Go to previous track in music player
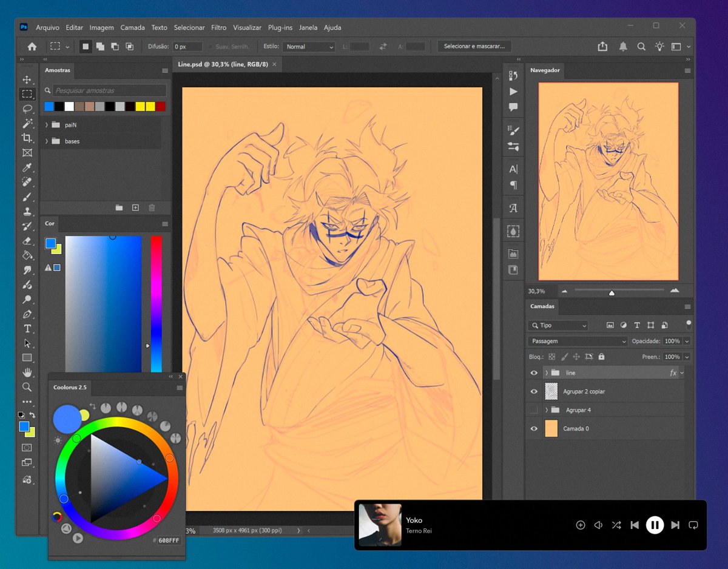 pos(635,525)
